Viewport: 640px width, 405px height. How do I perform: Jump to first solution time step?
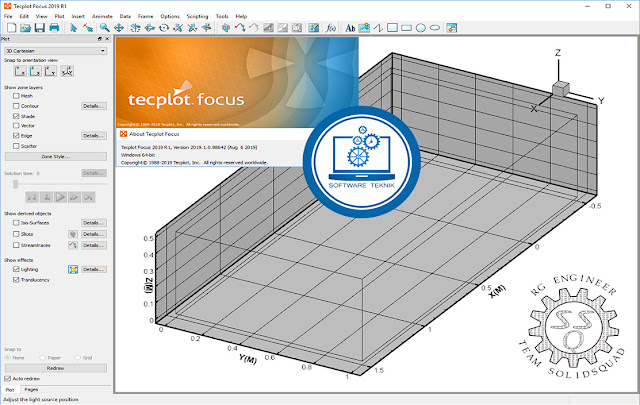[x=32, y=198]
